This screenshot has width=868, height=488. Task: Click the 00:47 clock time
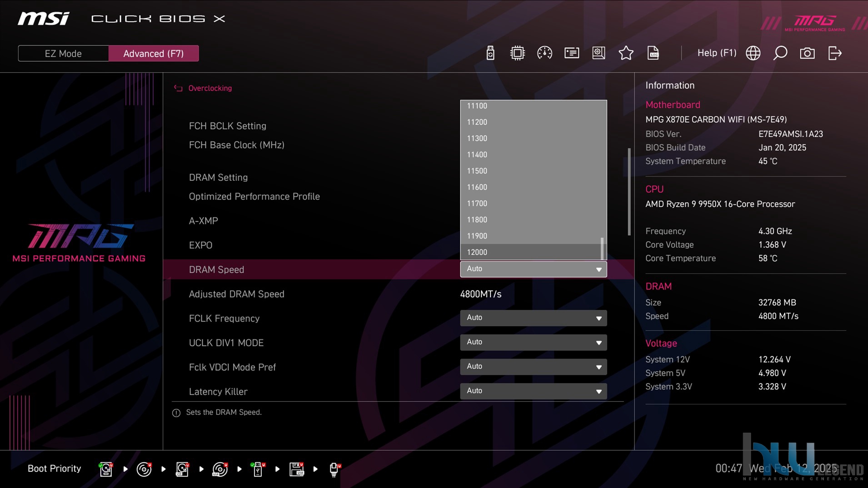tap(729, 468)
